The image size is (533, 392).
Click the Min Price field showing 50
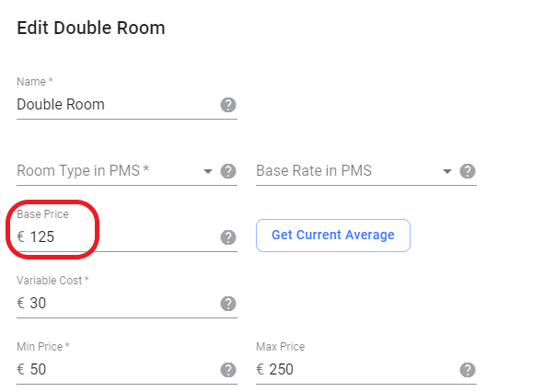tap(117, 369)
